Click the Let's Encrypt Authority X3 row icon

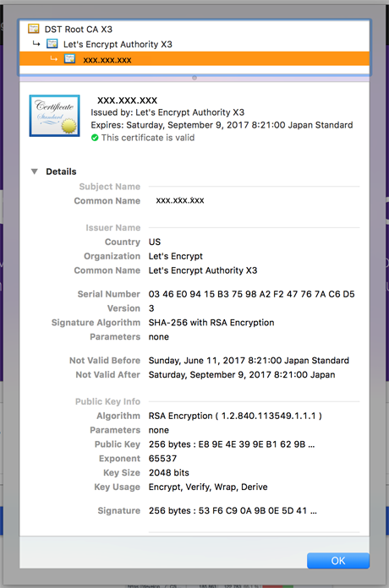tap(52, 43)
